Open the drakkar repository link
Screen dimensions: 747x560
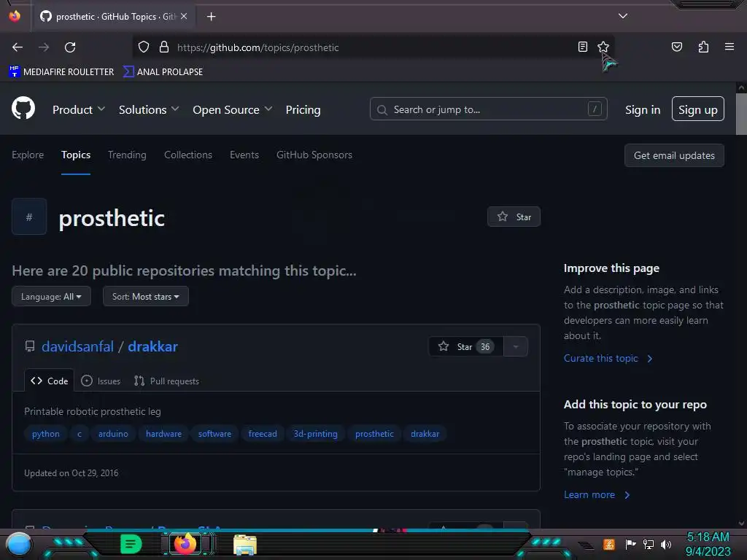click(153, 346)
